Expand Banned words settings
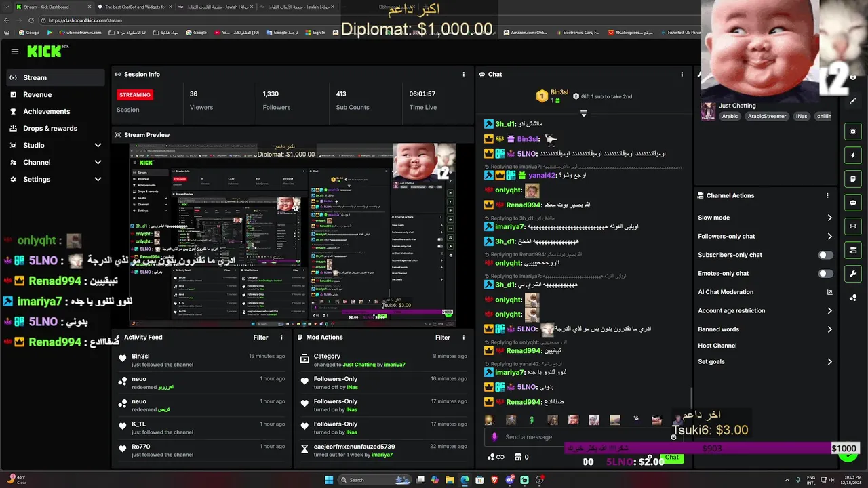The height and width of the screenshot is (488, 868). [x=829, y=329]
